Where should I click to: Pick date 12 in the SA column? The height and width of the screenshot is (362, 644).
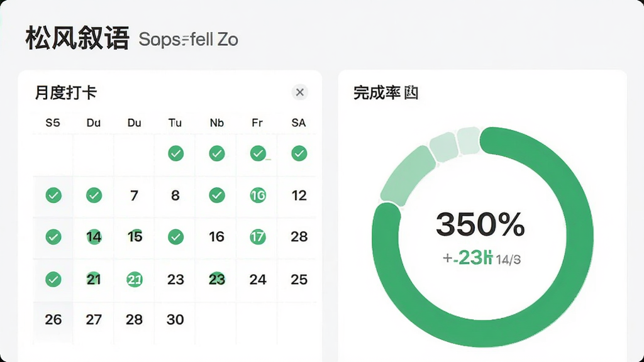click(x=299, y=195)
